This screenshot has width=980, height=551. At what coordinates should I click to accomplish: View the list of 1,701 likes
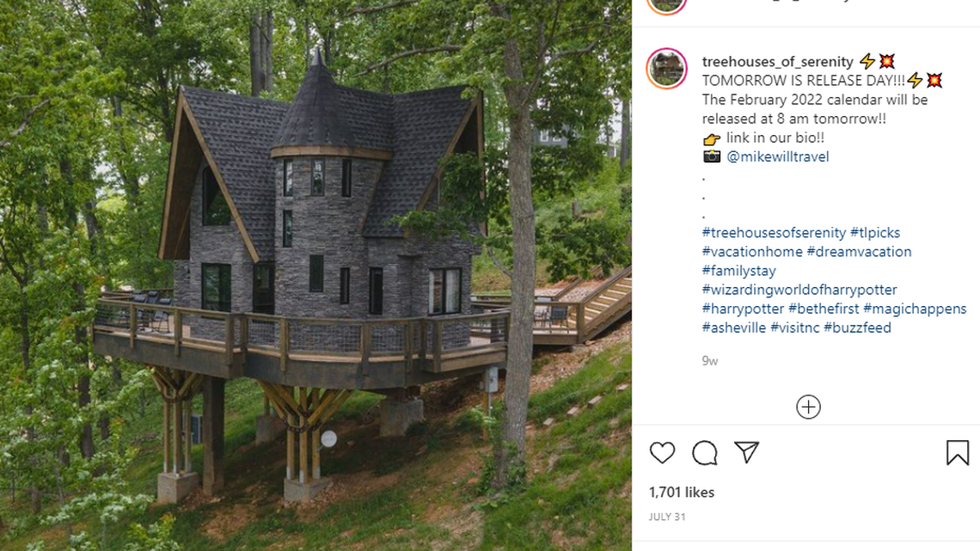pos(682,492)
